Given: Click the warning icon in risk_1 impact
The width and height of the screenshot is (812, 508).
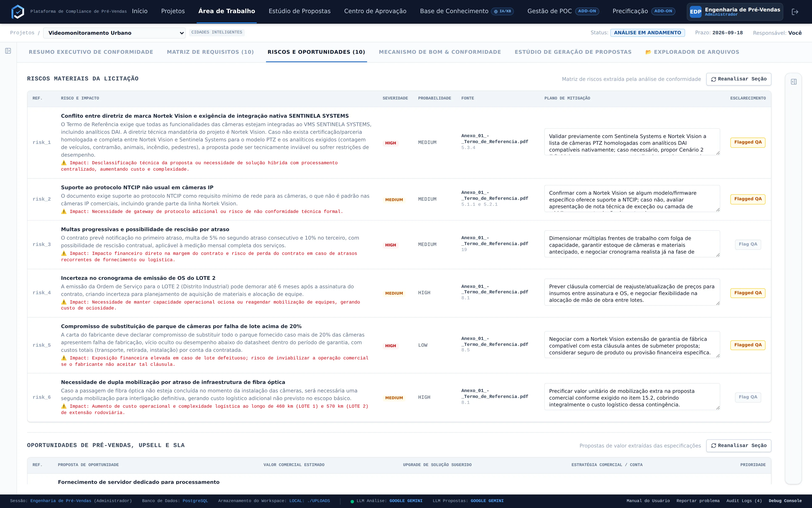Looking at the screenshot, I should [64, 163].
